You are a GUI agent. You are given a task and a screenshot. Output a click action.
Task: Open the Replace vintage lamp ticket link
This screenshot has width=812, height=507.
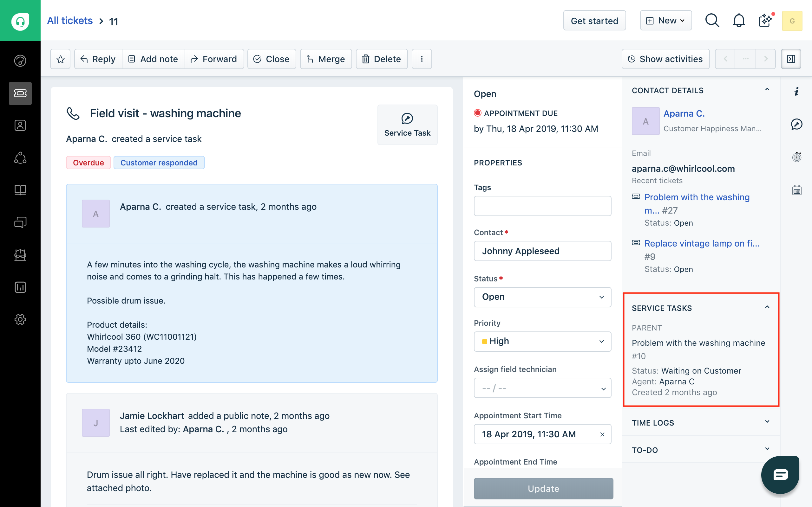pos(702,243)
